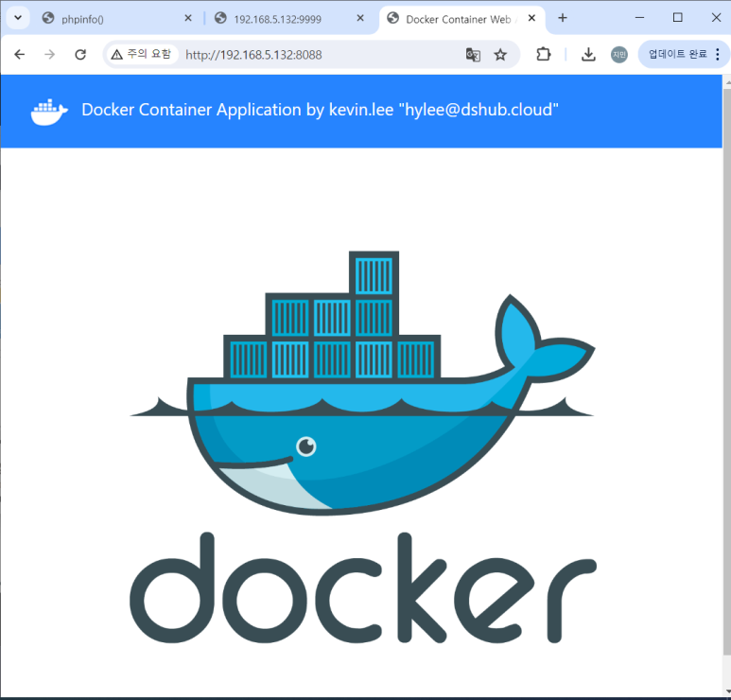This screenshot has width=731, height=700.
Task: Click the page vertical scrollbar
Action: point(727,373)
